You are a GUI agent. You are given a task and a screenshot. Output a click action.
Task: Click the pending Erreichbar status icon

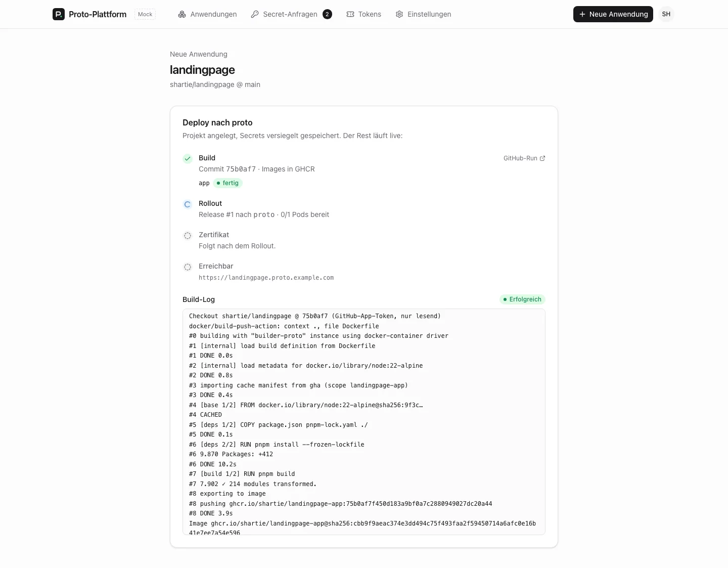[188, 267]
